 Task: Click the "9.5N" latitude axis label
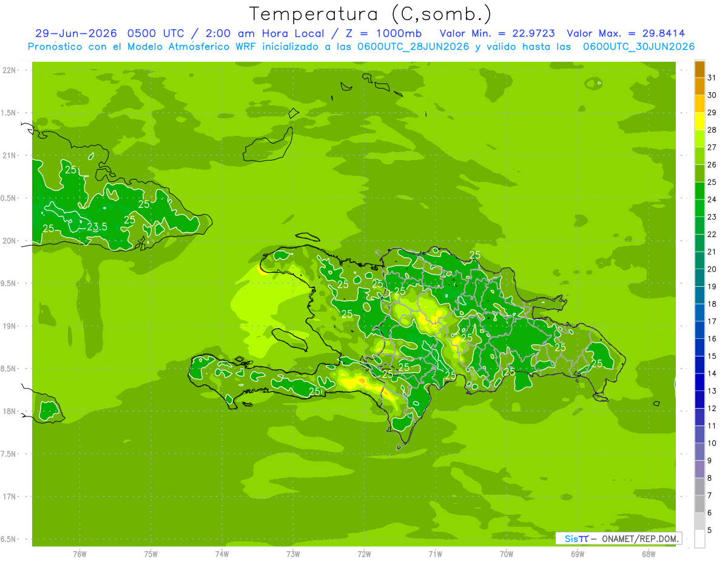pyautogui.click(x=9, y=283)
